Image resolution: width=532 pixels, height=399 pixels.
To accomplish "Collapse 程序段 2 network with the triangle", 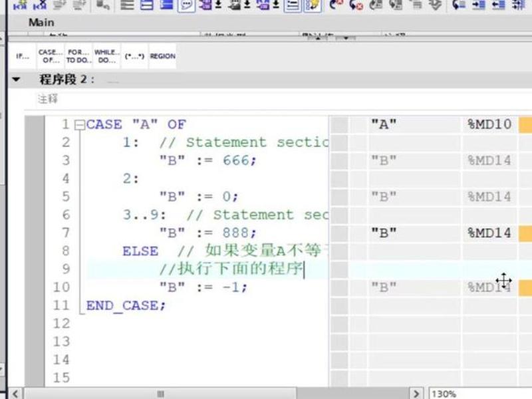I will point(16,80).
